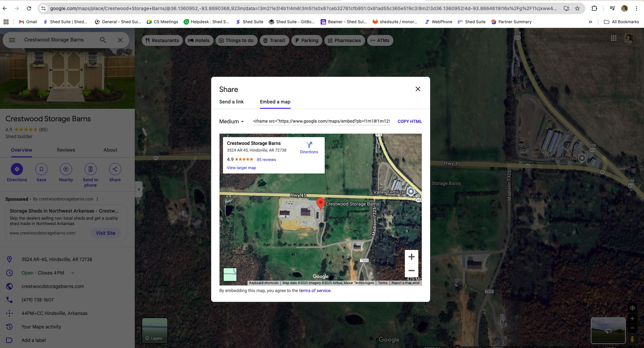
Task: Click Parking chip
Action: click(x=307, y=40)
